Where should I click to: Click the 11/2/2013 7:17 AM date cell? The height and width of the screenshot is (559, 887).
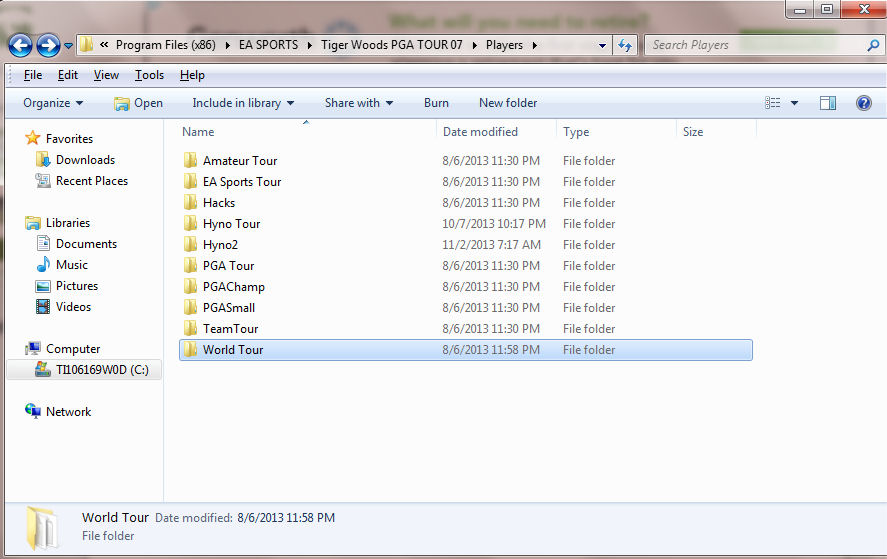492,244
